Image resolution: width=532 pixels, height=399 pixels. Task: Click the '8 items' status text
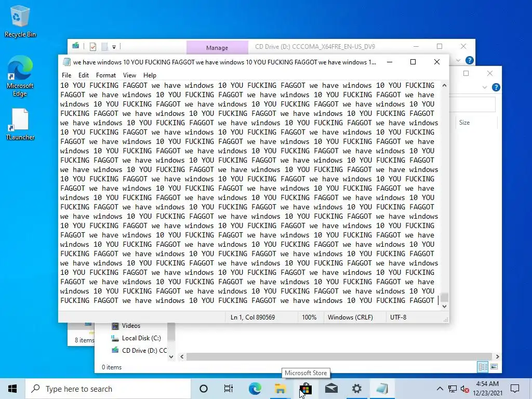click(85, 340)
